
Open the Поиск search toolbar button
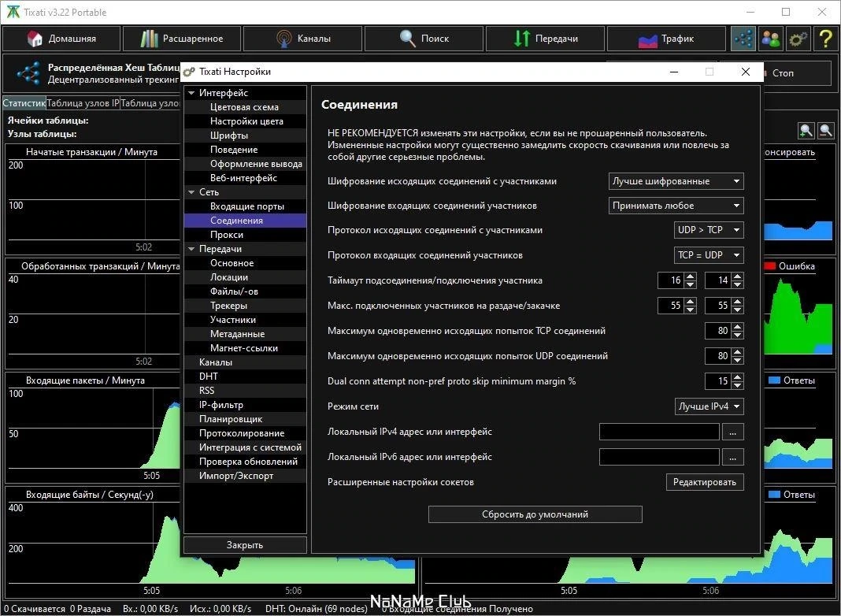[424, 39]
